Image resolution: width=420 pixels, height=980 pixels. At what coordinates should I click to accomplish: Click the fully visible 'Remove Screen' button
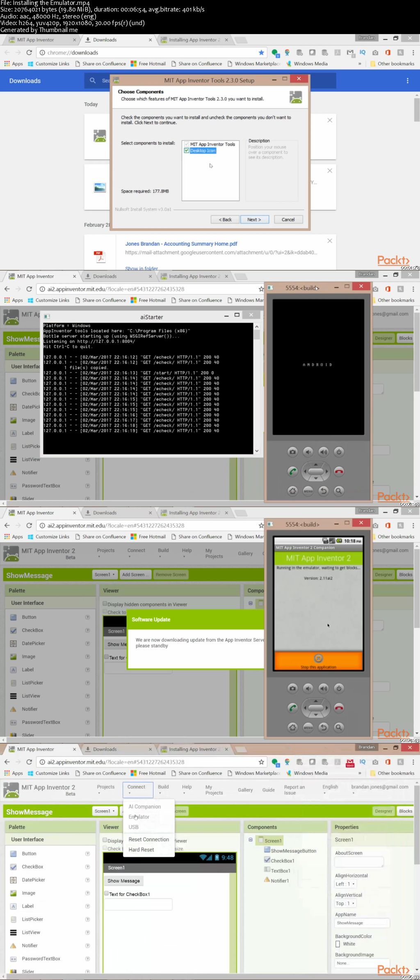click(x=171, y=574)
